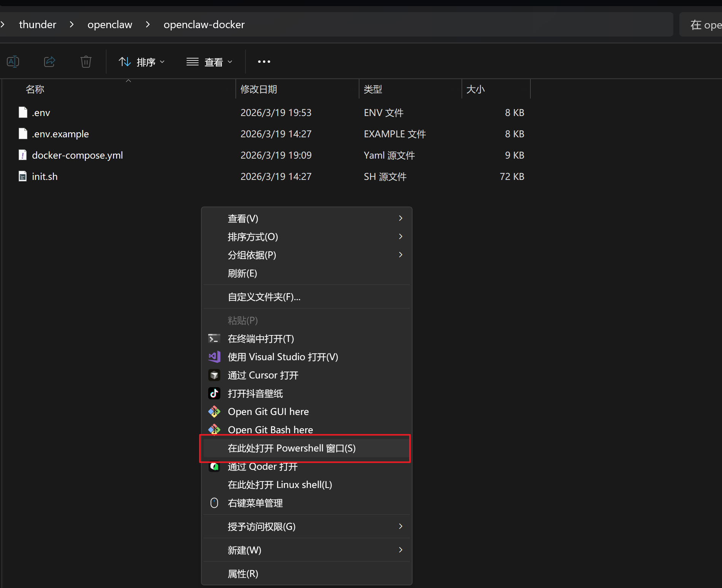Click the Visual Studio icon in context menu
722x588 pixels.
214,357
